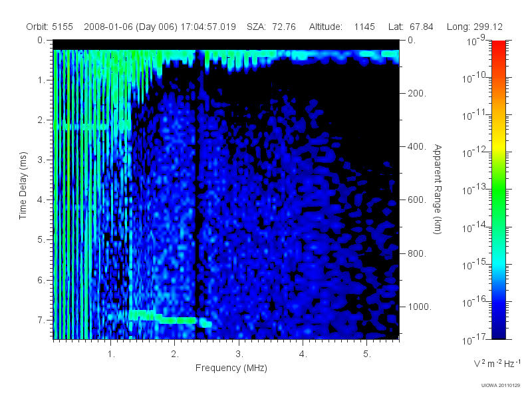Click the '4.' tick on time delay axis

41,200
